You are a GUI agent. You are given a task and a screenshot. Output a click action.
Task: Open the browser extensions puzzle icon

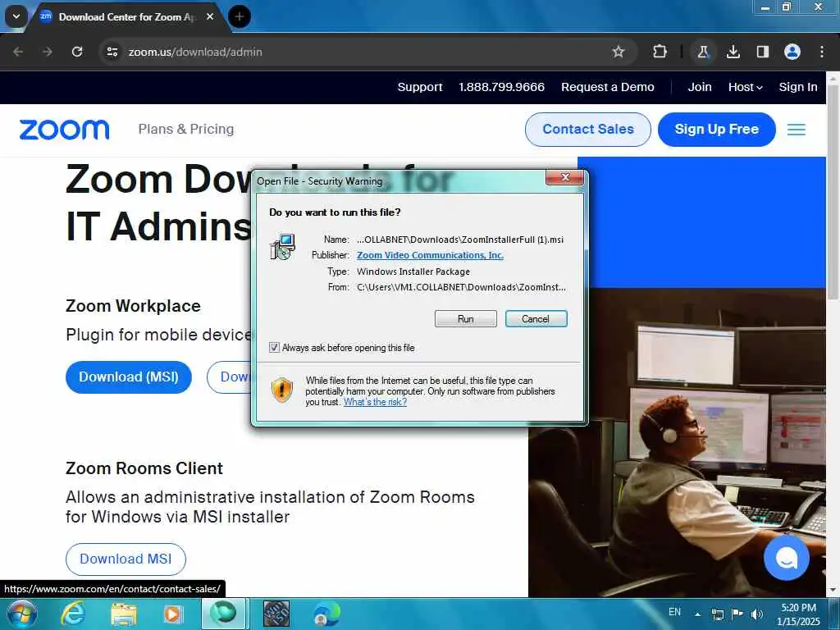point(660,52)
